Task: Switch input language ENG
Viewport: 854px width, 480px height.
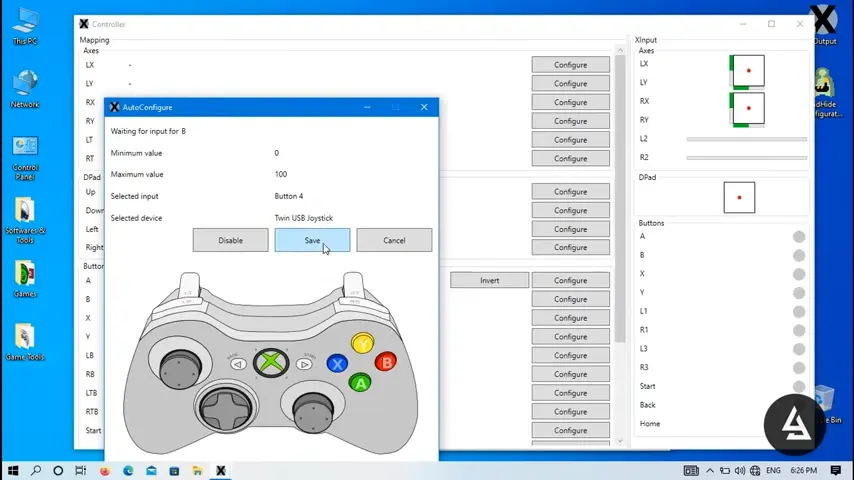Action: click(x=773, y=470)
